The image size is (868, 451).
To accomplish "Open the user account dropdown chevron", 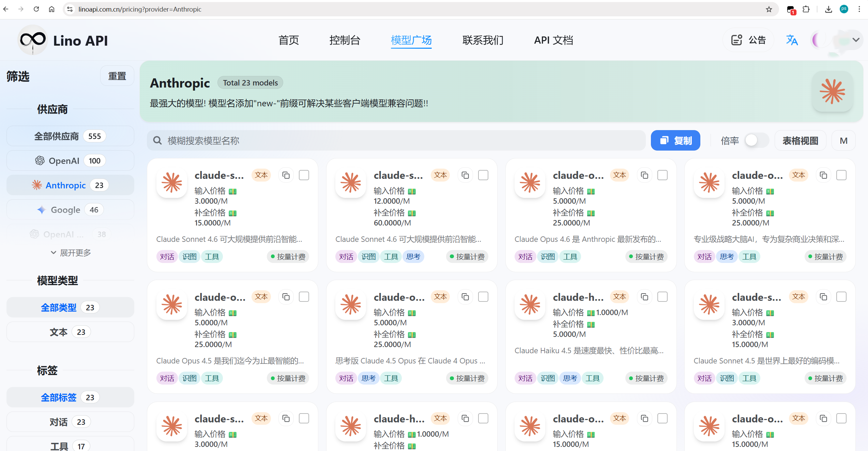I will coord(856,40).
